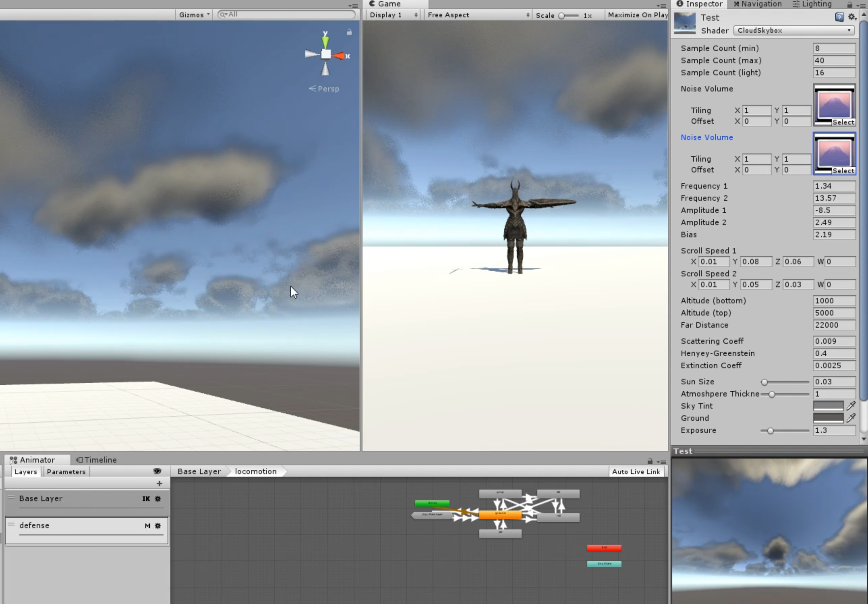Click the Gizmos dropdown in scene view
868x604 pixels.
[193, 14]
